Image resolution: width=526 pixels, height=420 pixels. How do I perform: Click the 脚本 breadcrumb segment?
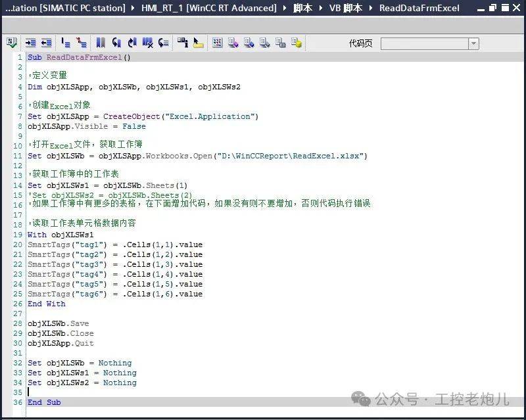(302, 8)
